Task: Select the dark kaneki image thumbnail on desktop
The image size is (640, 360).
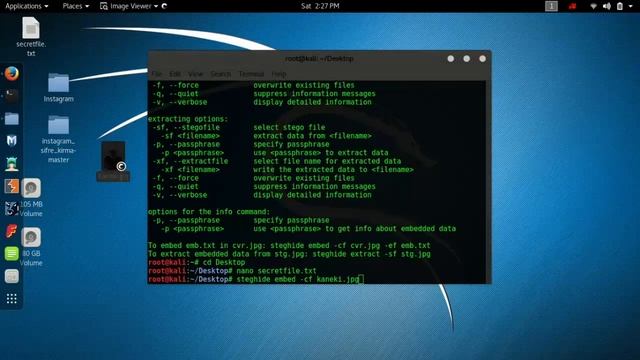Action: tap(113, 161)
